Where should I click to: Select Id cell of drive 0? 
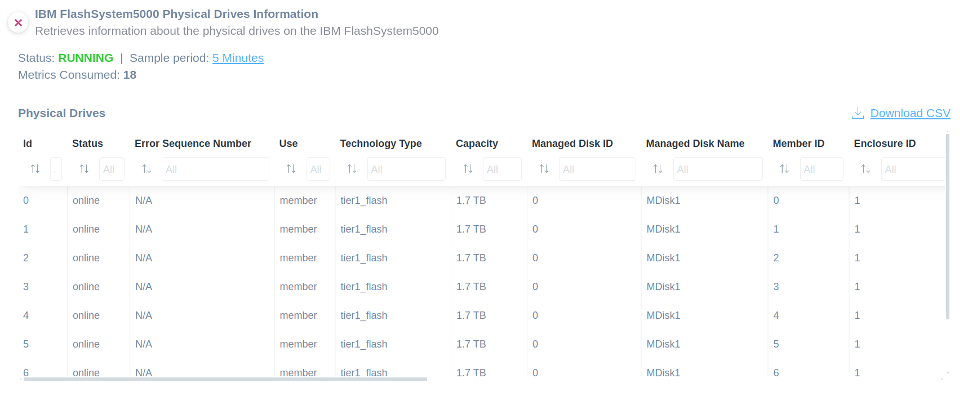tap(26, 200)
